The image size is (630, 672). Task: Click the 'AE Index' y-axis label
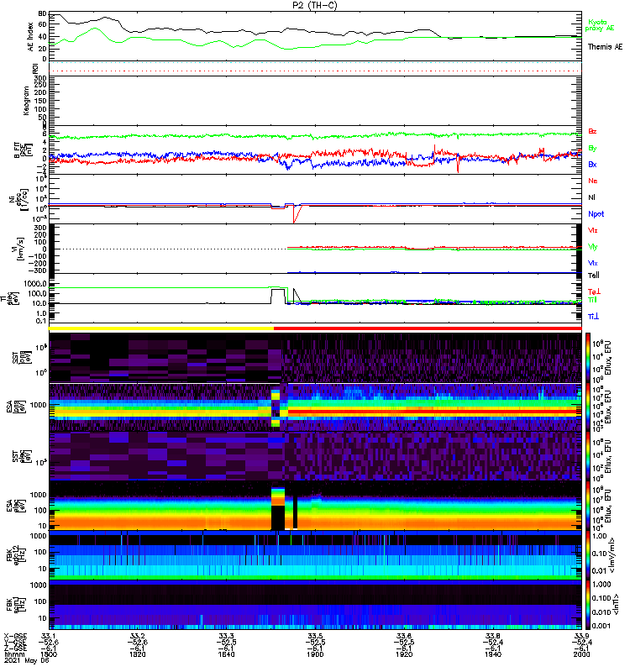pos(30,37)
